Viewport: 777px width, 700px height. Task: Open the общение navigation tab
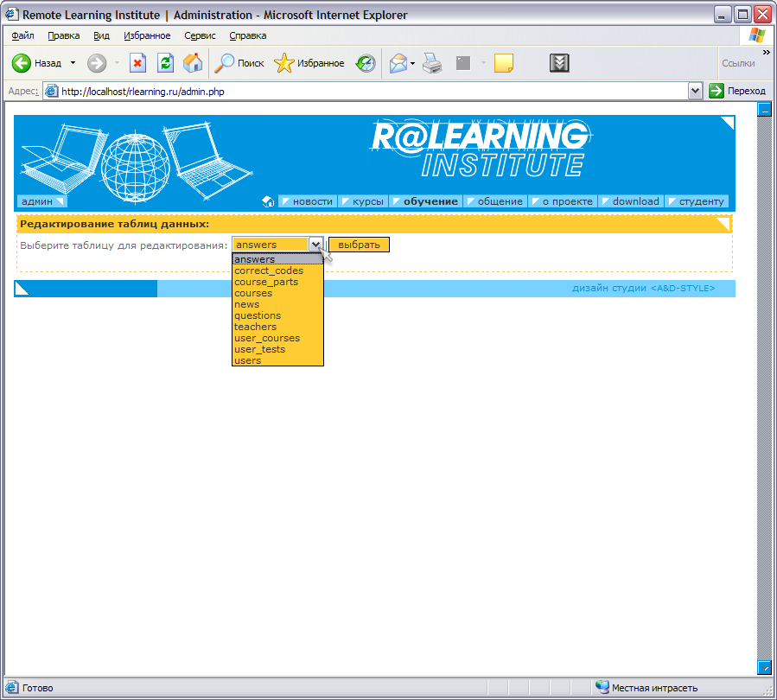(x=495, y=201)
